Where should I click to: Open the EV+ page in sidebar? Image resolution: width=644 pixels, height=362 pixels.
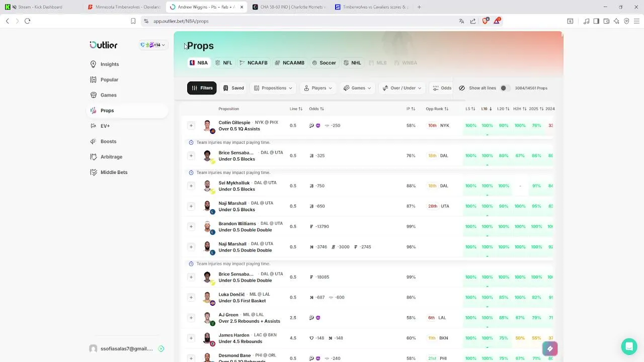click(100, 126)
